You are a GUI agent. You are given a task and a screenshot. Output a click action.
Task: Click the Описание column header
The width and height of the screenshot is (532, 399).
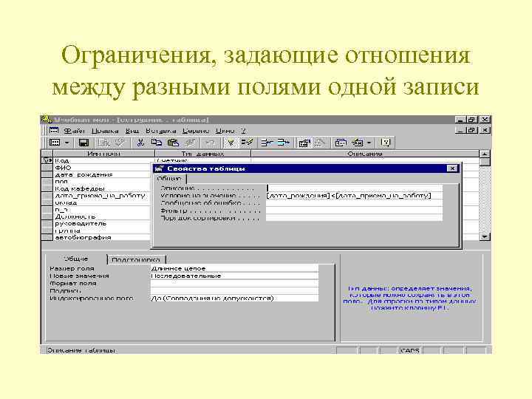pos(365,154)
